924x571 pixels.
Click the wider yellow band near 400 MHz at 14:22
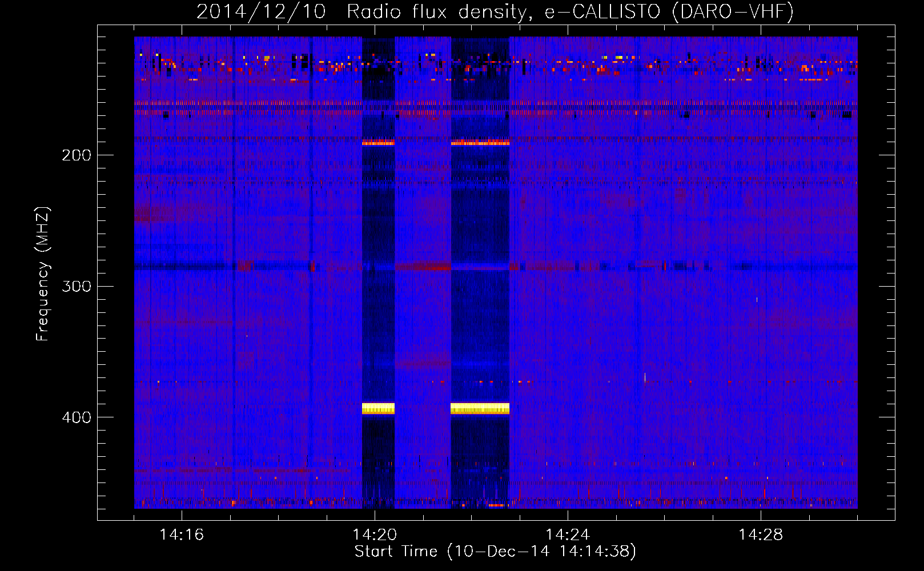pos(480,408)
